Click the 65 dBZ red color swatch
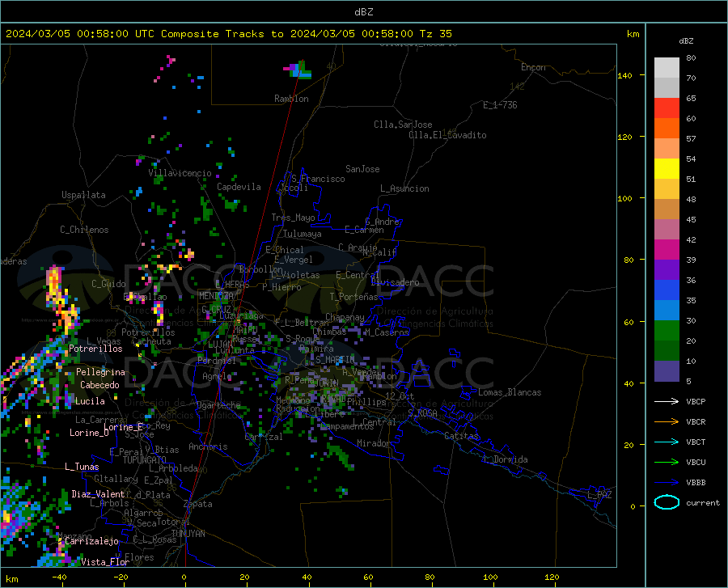 [x=667, y=108]
